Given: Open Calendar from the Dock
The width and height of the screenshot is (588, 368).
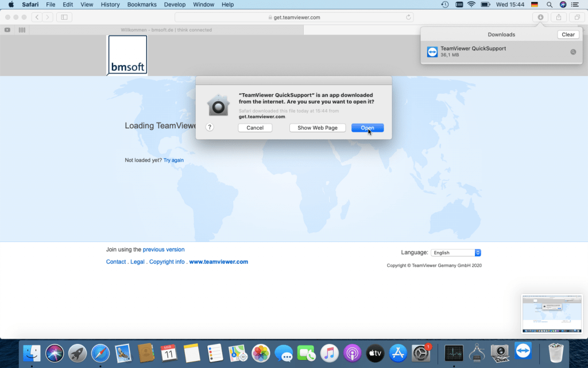Looking at the screenshot, I should click(169, 354).
